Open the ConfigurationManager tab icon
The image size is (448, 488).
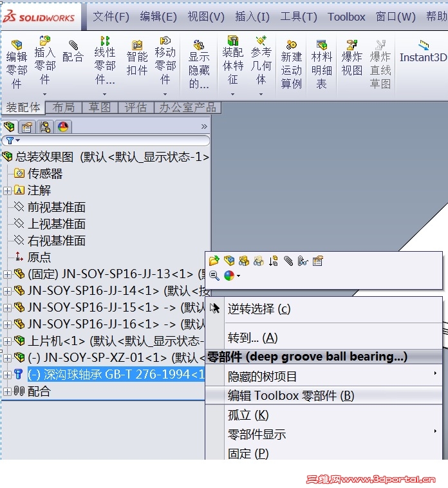[x=45, y=127]
